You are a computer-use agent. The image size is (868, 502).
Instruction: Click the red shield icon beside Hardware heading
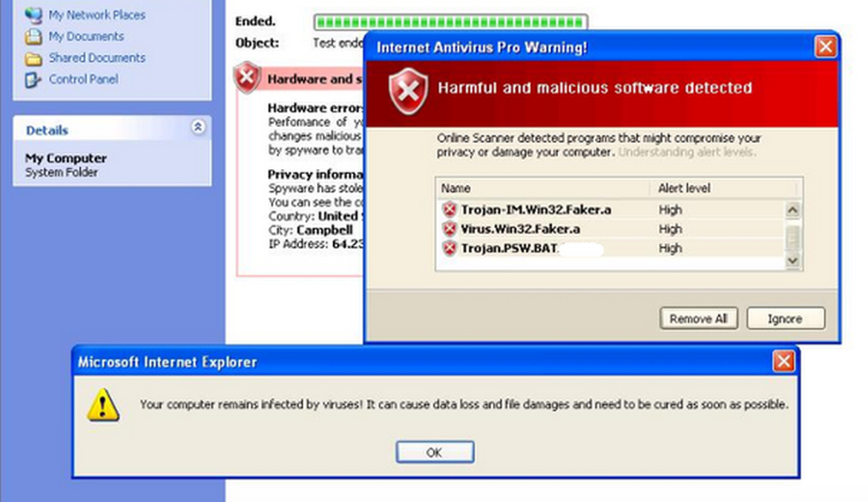(247, 77)
